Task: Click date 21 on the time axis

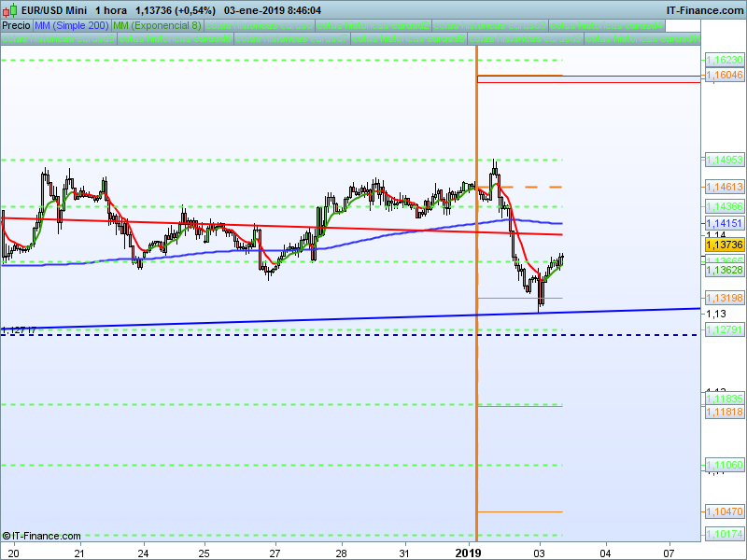Action: (x=80, y=553)
